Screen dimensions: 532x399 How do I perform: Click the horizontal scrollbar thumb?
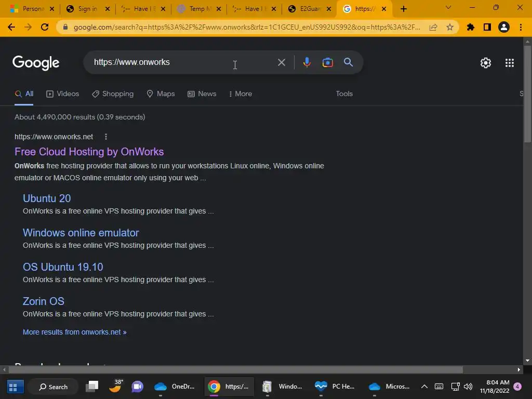[236, 369]
